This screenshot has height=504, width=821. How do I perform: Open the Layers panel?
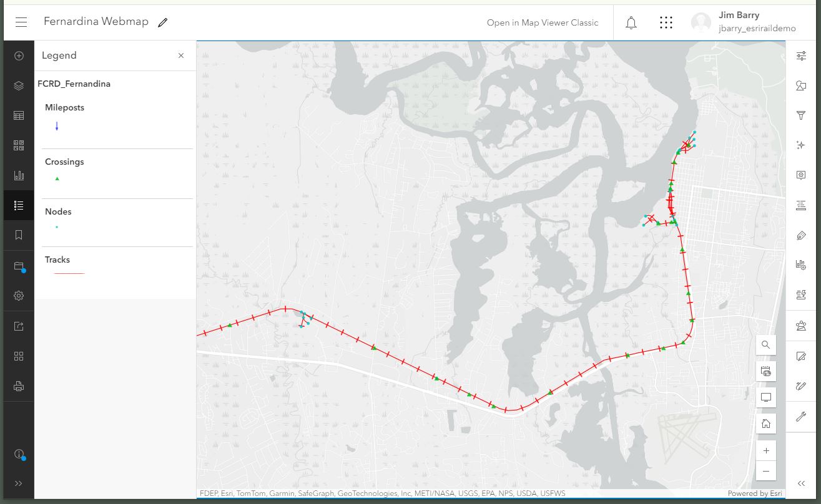[19, 85]
